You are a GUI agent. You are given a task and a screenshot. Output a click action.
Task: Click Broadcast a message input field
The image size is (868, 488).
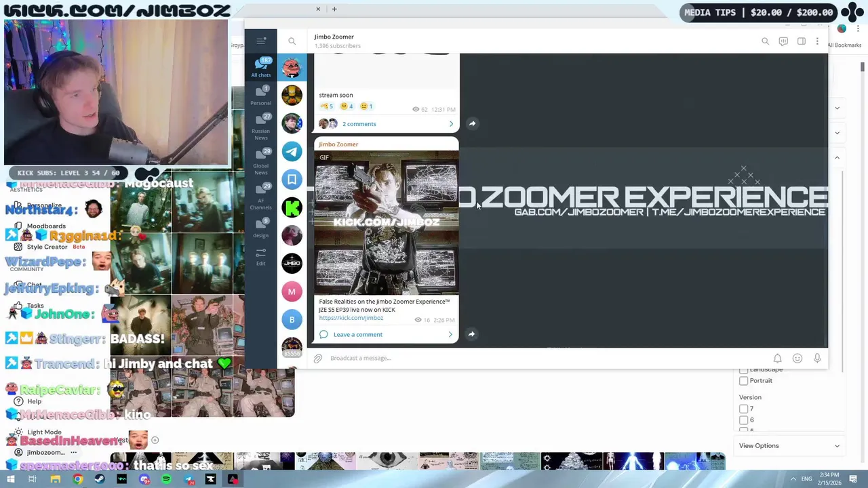tap(546, 358)
